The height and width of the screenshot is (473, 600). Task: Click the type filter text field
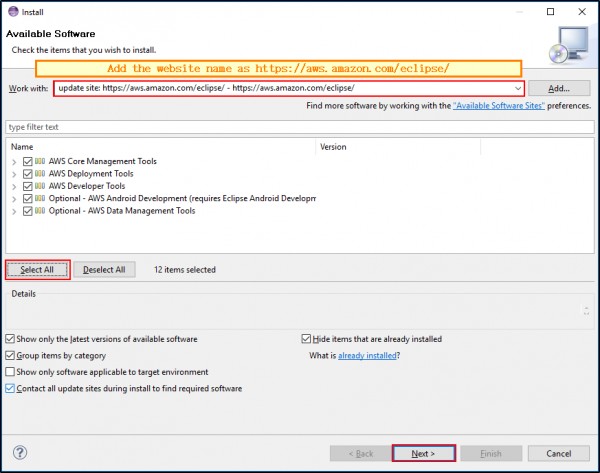pos(300,127)
